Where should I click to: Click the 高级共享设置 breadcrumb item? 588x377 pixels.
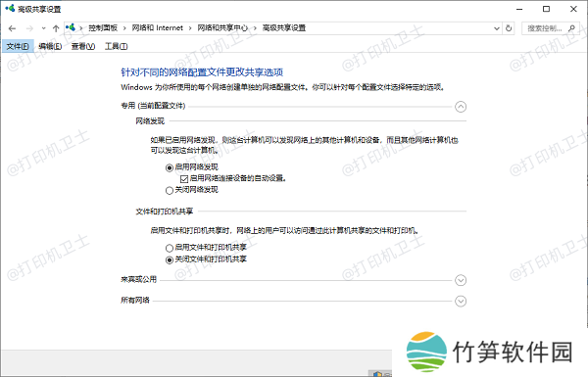coord(284,27)
